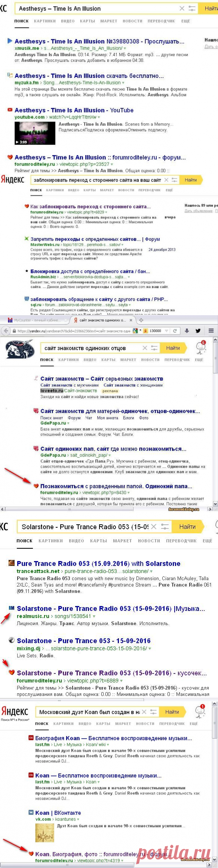Expand the green arrow after myzuka.fm URL
Screen dimensions: 218x868
(123, 83)
